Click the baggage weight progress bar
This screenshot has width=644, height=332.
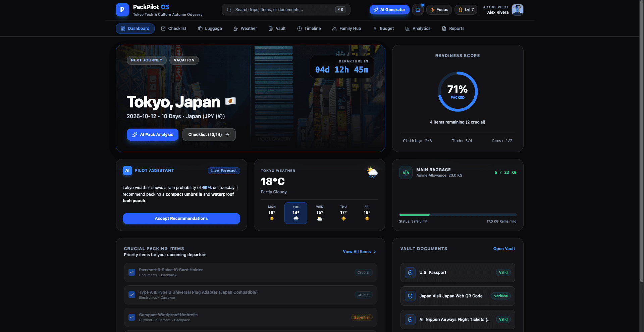[458, 215]
